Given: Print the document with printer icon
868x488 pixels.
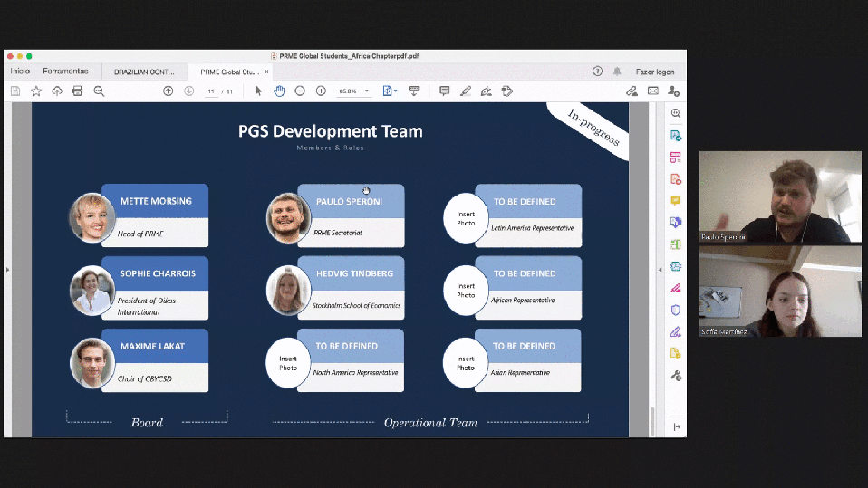Looking at the screenshot, I should [x=78, y=91].
